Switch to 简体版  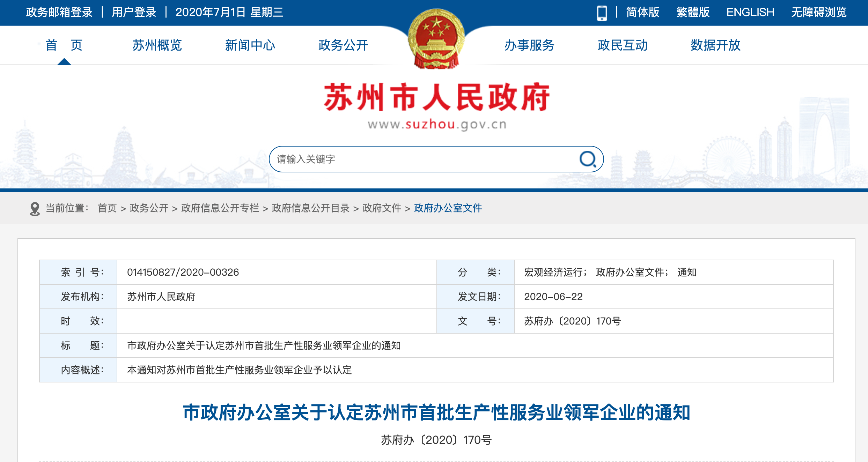pyautogui.click(x=642, y=12)
